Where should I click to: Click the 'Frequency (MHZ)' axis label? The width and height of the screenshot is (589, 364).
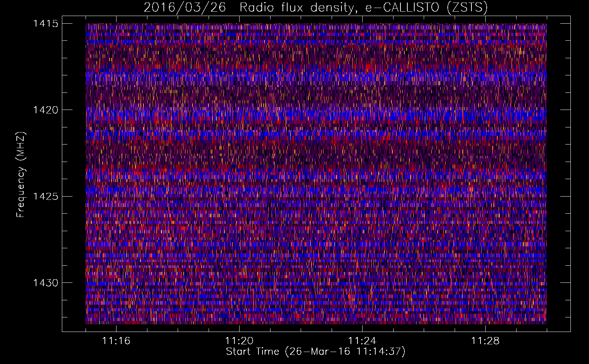[21, 175]
